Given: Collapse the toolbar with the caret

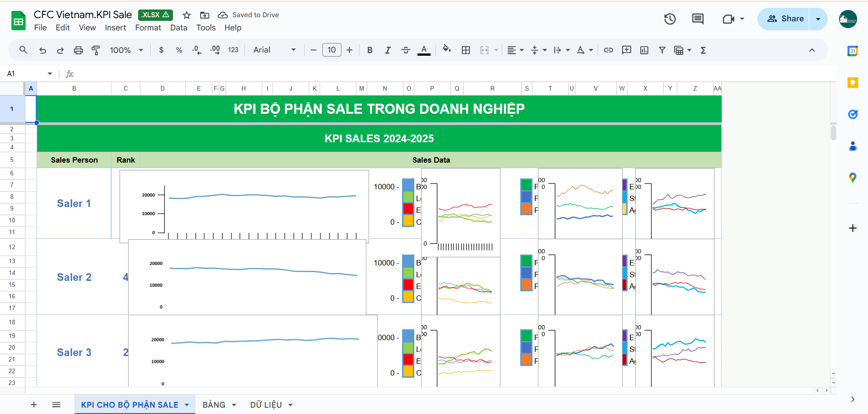Looking at the screenshot, I should [x=812, y=50].
